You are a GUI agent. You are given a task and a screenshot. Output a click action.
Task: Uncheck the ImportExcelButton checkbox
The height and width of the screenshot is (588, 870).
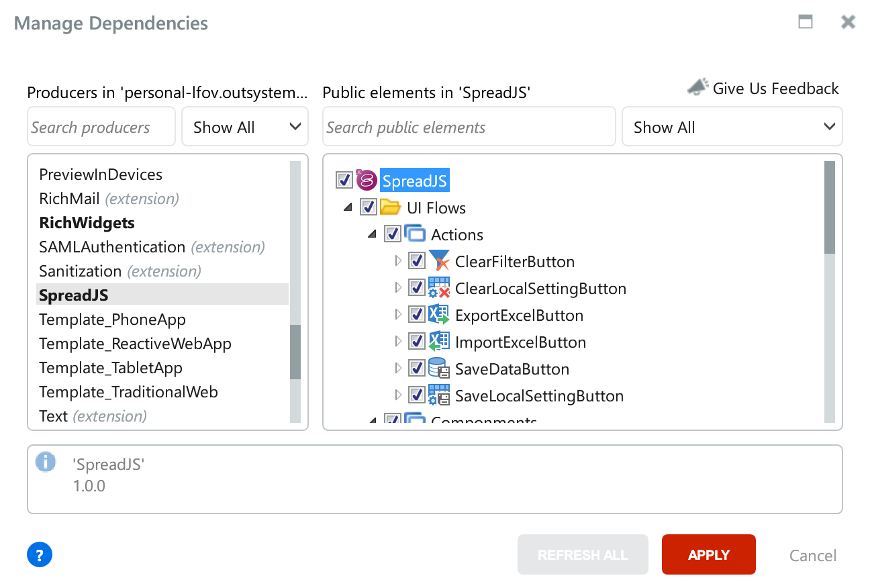417,342
